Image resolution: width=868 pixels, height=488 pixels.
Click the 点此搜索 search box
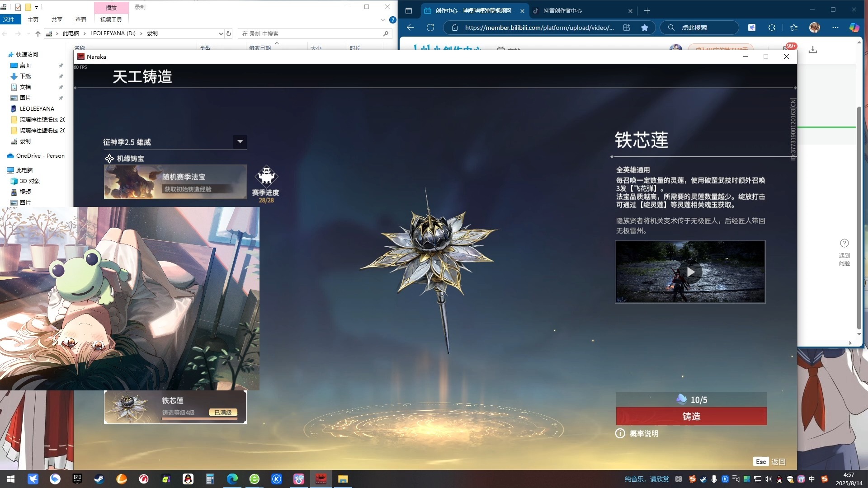click(699, 28)
